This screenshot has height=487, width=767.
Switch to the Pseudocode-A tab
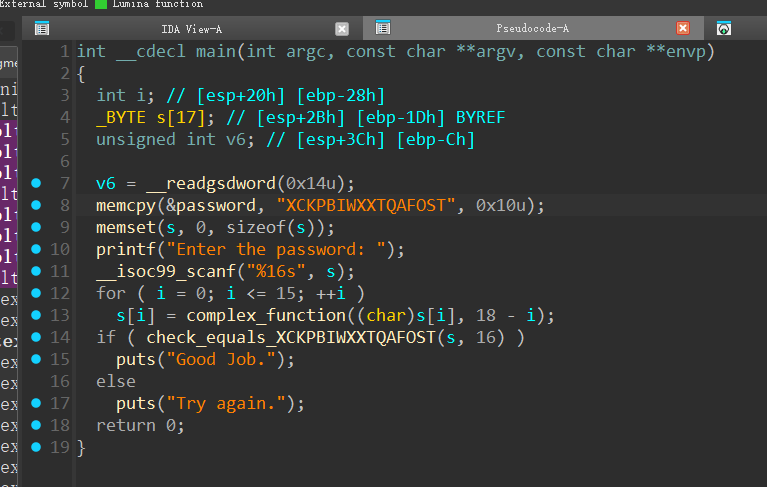pyautogui.click(x=532, y=28)
